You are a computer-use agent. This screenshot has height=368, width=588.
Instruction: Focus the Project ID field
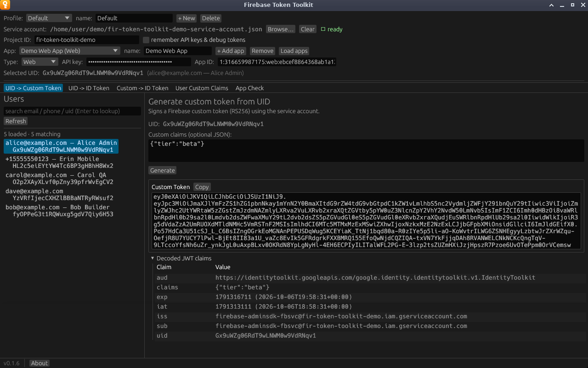[87, 40]
